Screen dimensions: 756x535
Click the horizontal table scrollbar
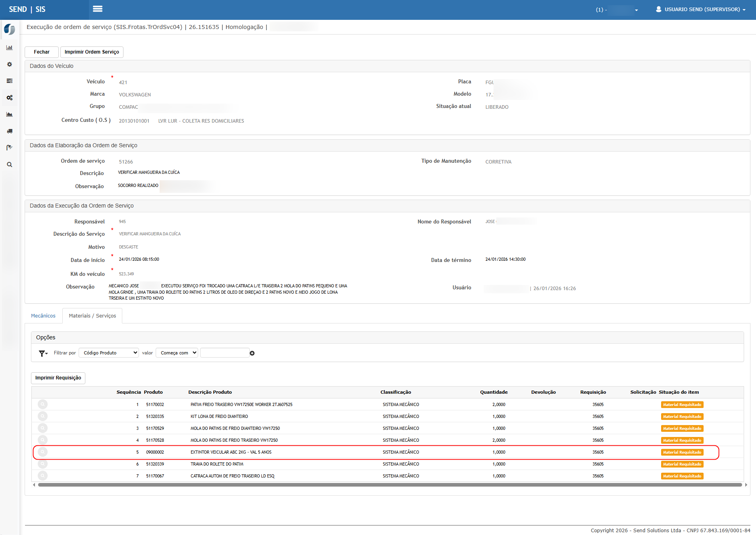[x=390, y=485]
